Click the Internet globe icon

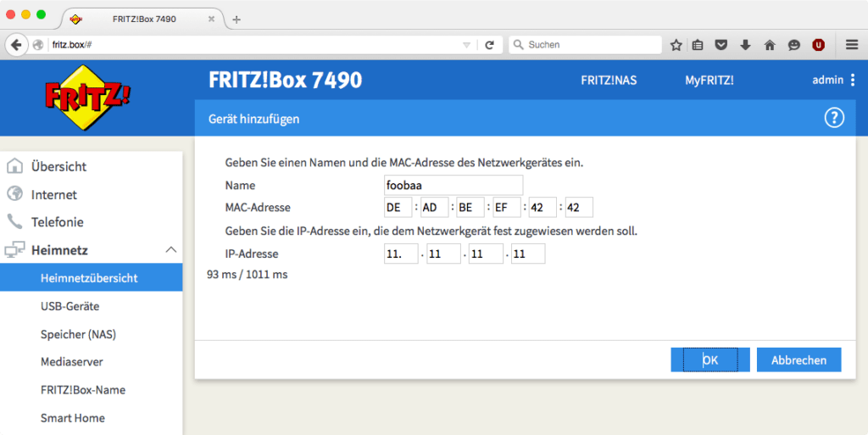[15, 193]
